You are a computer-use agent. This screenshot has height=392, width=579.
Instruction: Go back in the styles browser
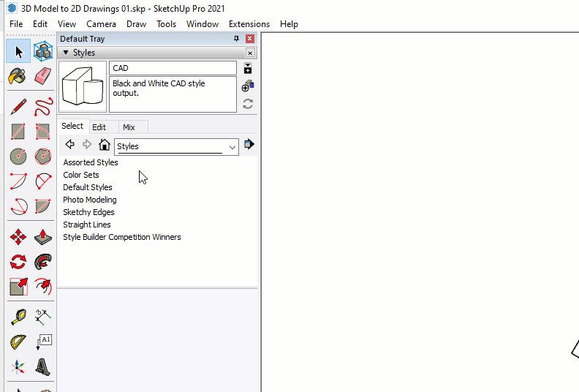(x=69, y=145)
